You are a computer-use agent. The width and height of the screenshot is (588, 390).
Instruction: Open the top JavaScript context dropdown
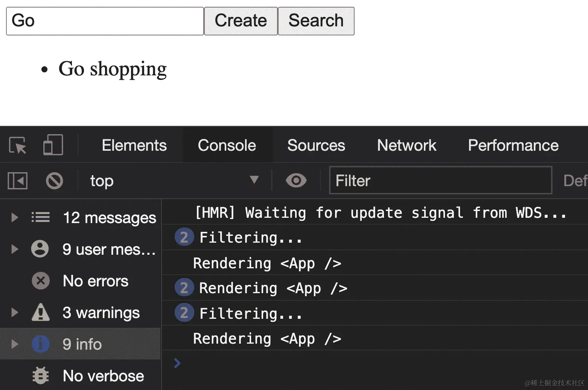[x=174, y=181]
